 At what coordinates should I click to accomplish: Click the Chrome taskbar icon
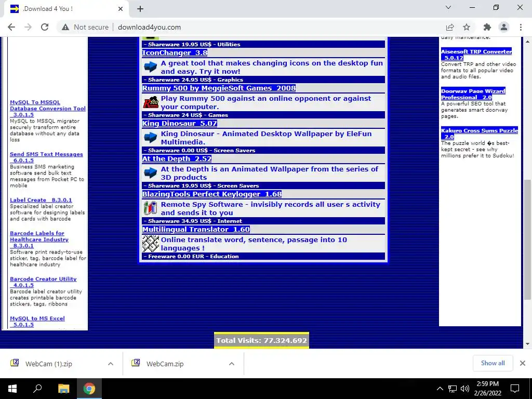pos(89,389)
